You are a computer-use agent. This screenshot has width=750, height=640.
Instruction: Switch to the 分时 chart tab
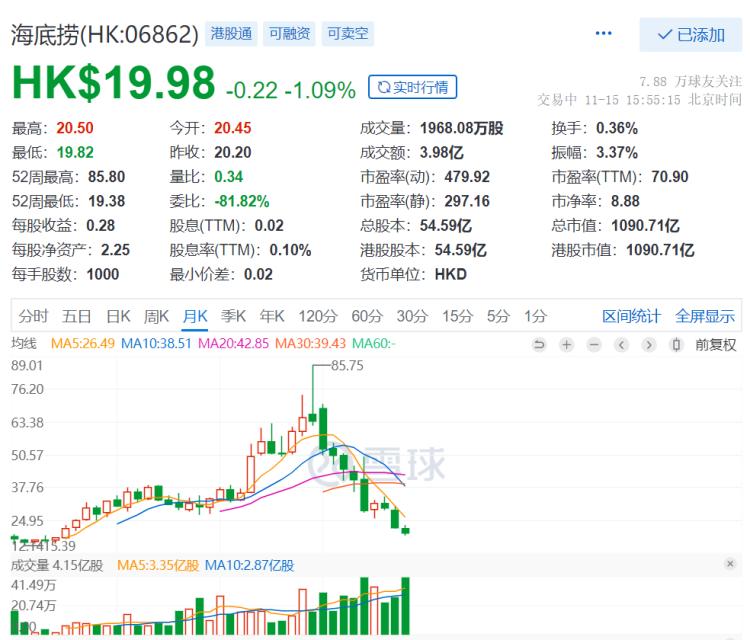tap(33, 316)
